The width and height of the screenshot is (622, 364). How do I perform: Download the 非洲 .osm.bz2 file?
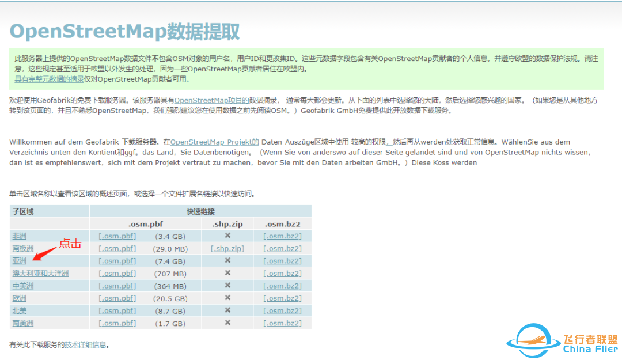click(282, 236)
